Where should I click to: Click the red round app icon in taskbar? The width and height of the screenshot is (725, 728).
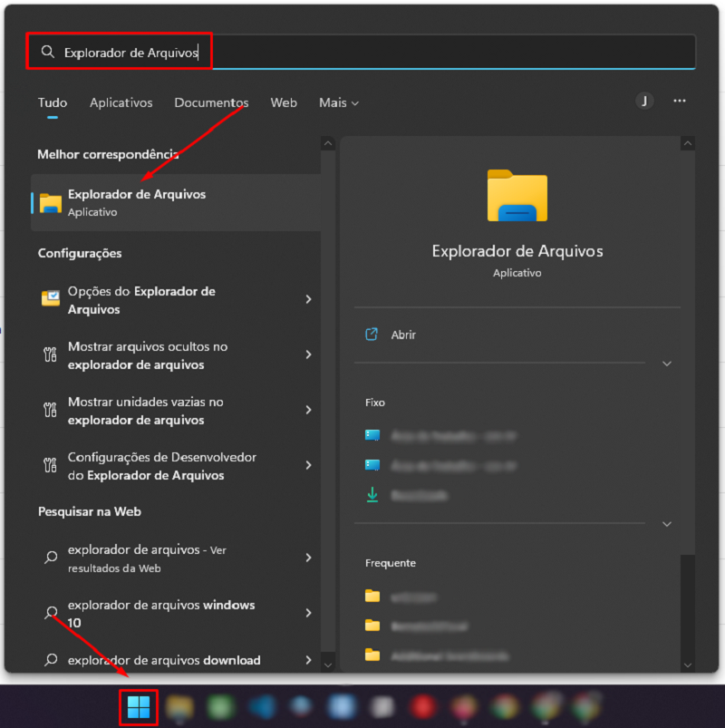coord(422,707)
